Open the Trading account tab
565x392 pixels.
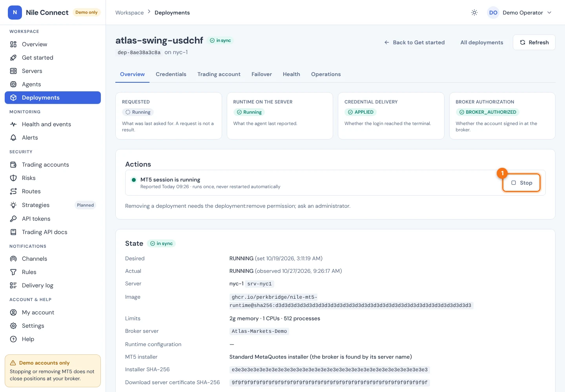tap(219, 74)
